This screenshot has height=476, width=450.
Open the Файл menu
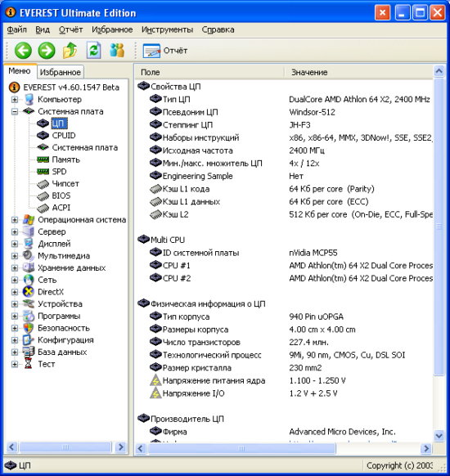17,29
